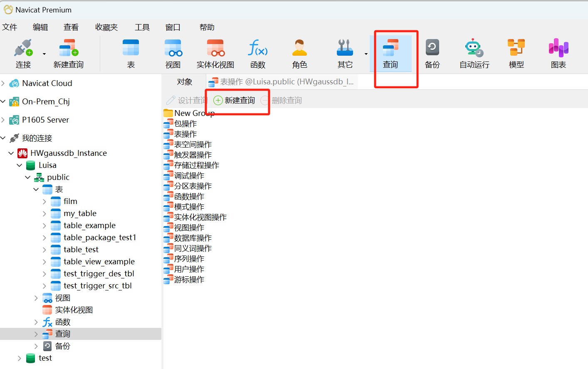Click the 自动运行 toolbar icon

pyautogui.click(x=474, y=52)
